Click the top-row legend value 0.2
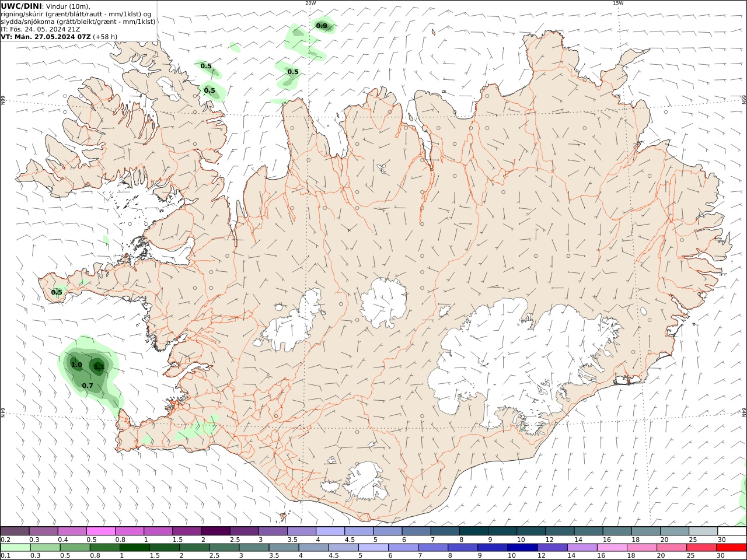Viewport: 747px width, 560px height. [5, 540]
